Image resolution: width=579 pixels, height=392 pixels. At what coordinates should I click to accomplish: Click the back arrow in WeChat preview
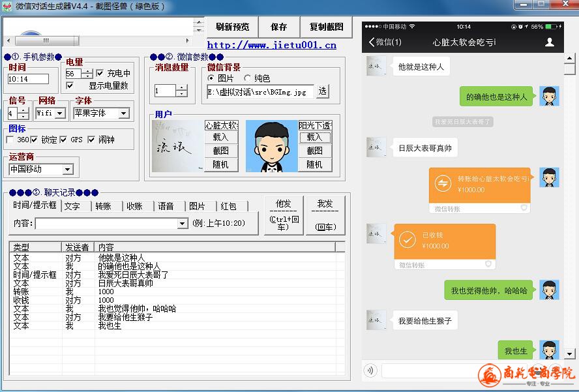click(372, 42)
